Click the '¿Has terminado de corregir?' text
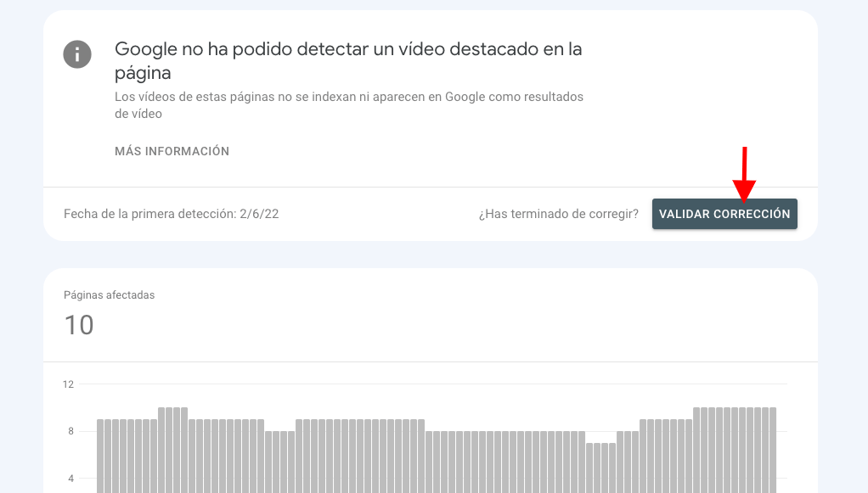This screenshot has width=868, height=493. click(559, 214)
